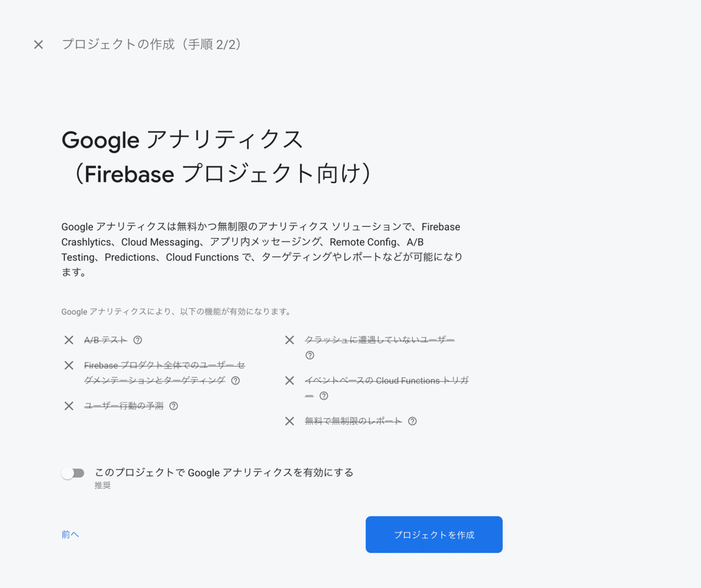Screen dimensions: 701x588
Task: Open help for Firebase ユーザーセグメンテーション機能
Action: pos(235,380)
